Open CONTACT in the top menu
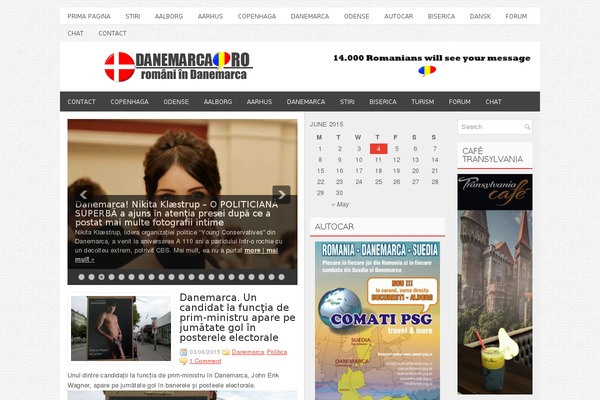Image resolution: width=600 pixels, height=400 pixels. click(x=112, y=33)
